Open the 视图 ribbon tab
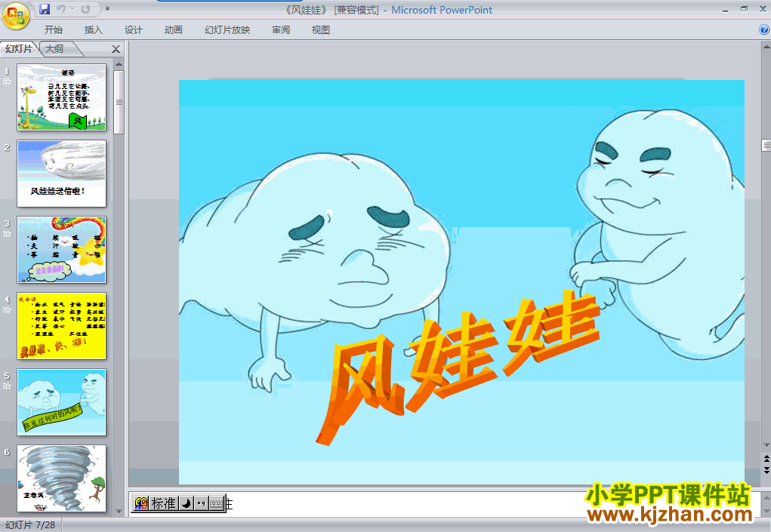Image resolution: width=771 pixels, height=532 pixels. [x=321, y=30]
